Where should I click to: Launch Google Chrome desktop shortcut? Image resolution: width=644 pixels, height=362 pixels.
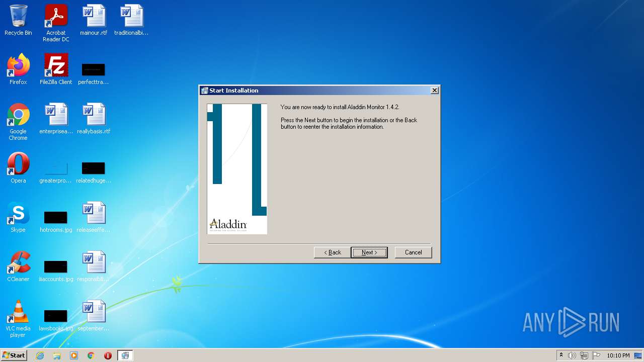pos(18,122)
